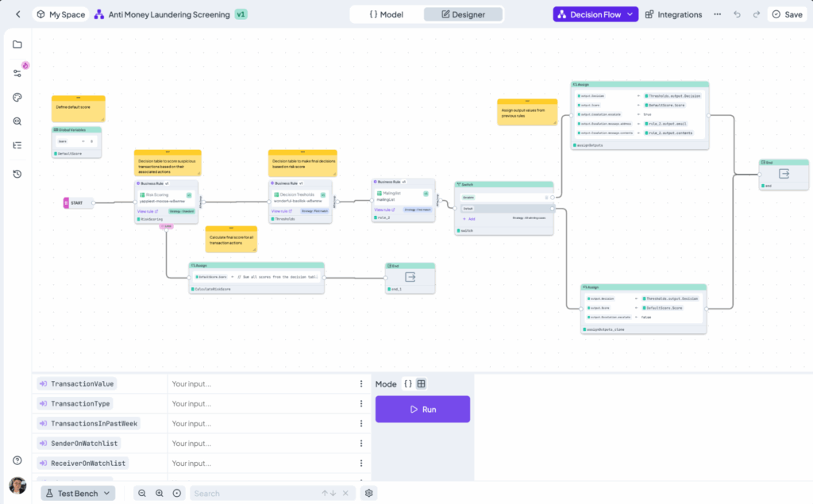Open the theme palette icon in the sidebar
813x504 pixels.
(17, 97)
